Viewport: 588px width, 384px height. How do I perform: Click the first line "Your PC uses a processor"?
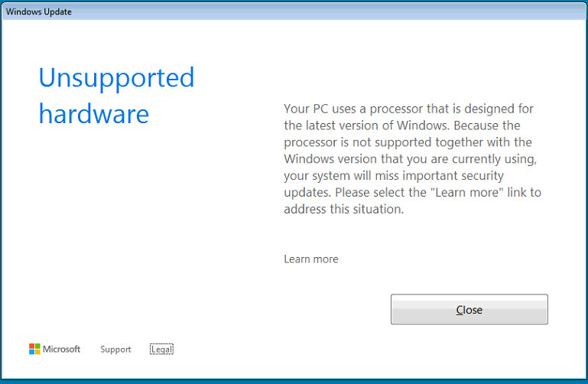[361, 109]
